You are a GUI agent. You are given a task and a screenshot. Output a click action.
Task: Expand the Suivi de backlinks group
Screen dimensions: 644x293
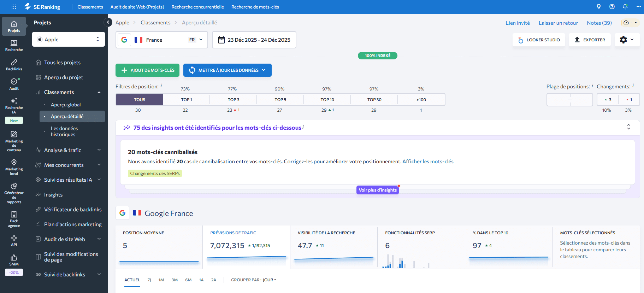pos(99,274)
